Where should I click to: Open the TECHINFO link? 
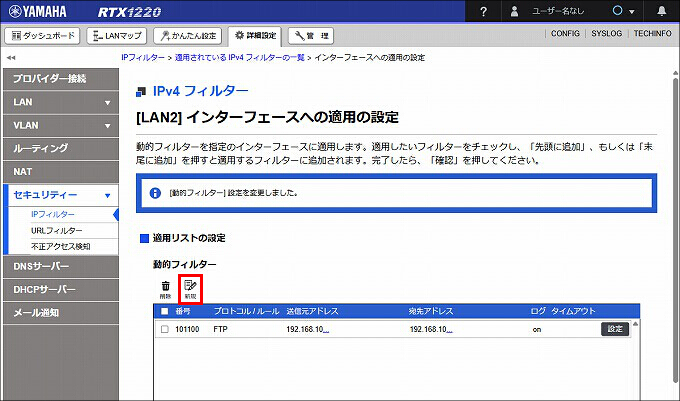(x=652, y=33)
